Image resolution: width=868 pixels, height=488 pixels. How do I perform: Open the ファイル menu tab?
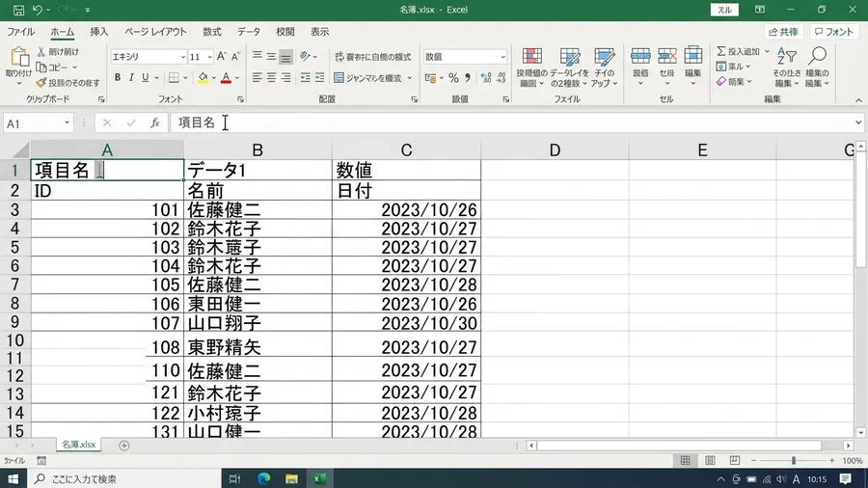pos(21,32)
